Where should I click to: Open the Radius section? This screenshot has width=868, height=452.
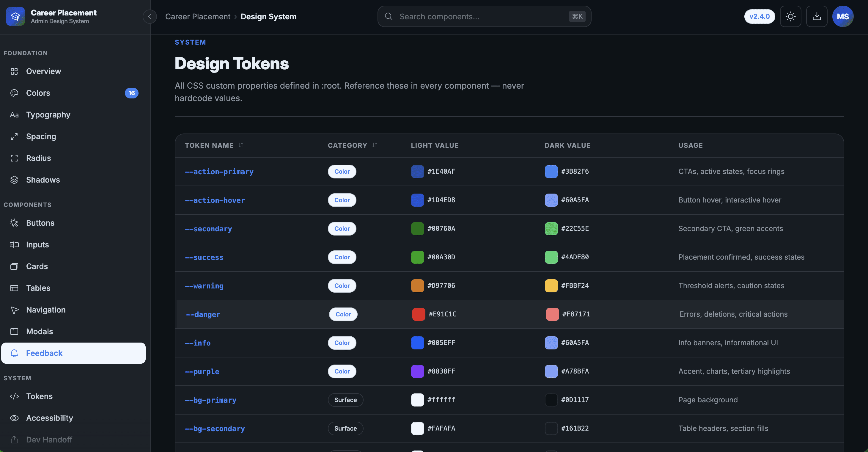pos(73,158)
